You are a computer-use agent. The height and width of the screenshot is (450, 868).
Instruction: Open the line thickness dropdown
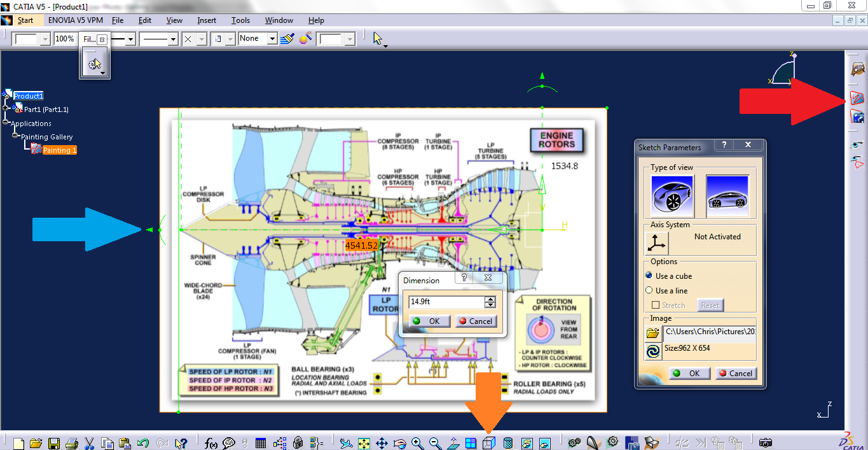click(x=131, y=39)
